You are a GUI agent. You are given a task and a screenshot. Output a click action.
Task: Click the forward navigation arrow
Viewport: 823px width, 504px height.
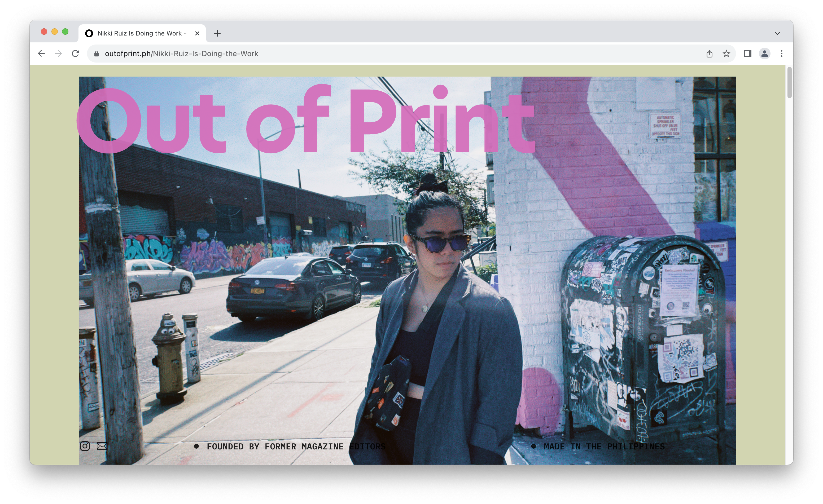58,54
